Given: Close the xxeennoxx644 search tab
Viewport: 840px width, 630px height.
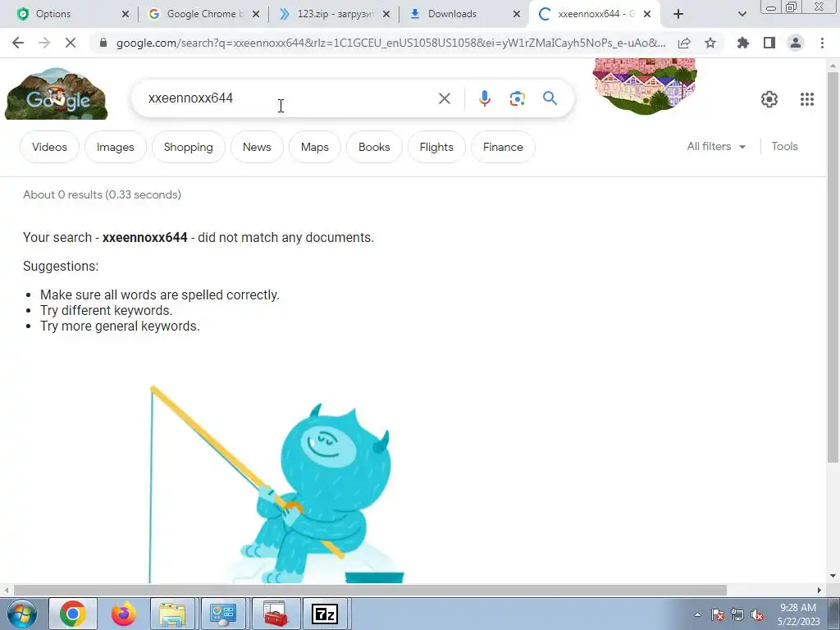Looking at the screenshot, I should click(x=647, y=14).
